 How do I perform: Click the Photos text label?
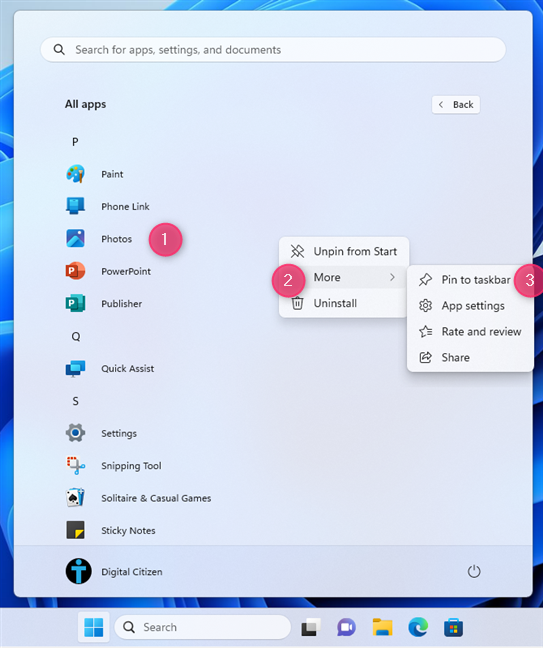(x=117, y=239)
